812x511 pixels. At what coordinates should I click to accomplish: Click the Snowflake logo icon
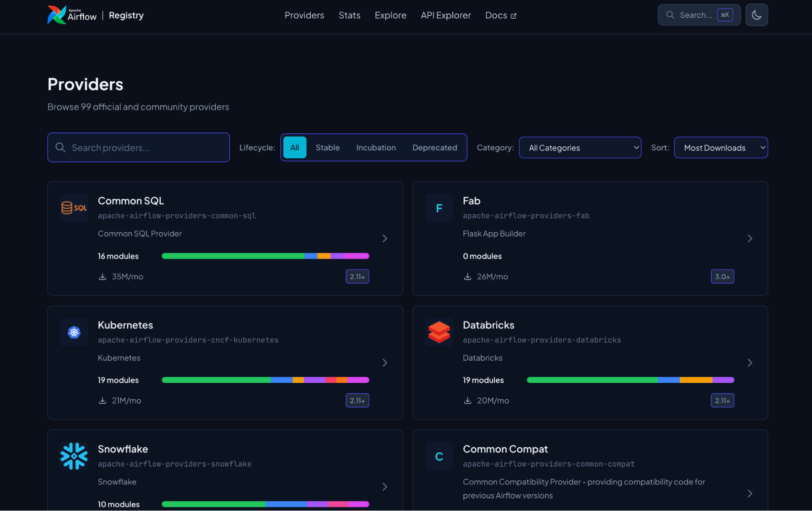[x=74, y=456]
